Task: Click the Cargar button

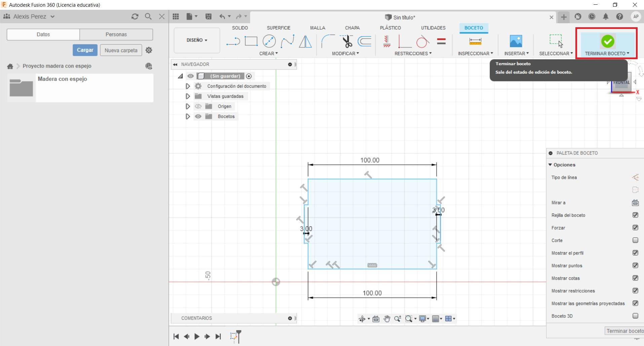Action: (85, 50)
